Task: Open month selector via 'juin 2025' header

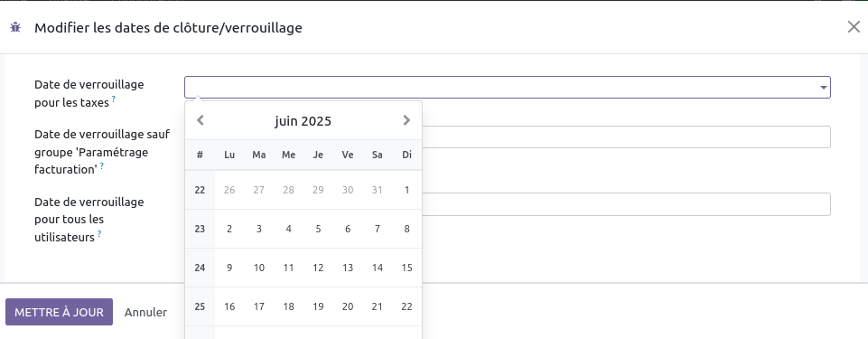Action: tap(303, 121)
